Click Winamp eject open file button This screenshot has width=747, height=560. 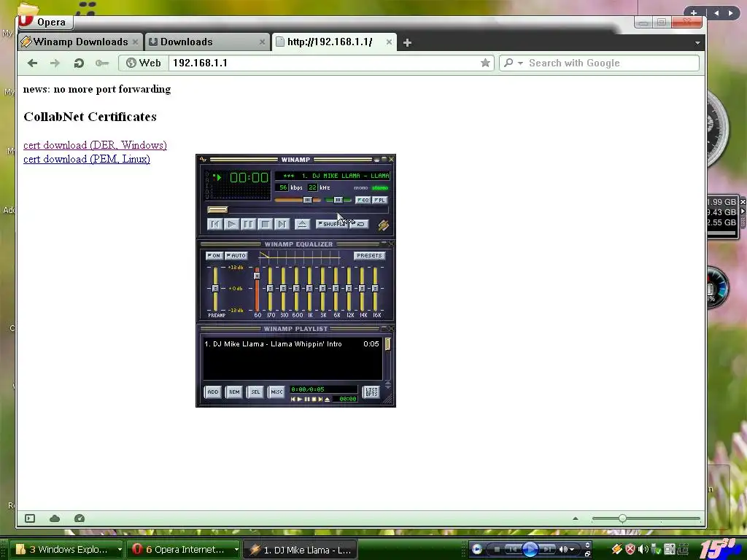pyautogui.click(x=302, y=224)
